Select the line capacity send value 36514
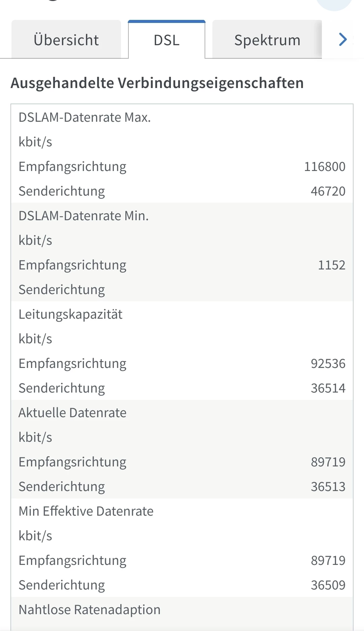The height and width of the screenshot is (631, 364). (x=328, y=388)
